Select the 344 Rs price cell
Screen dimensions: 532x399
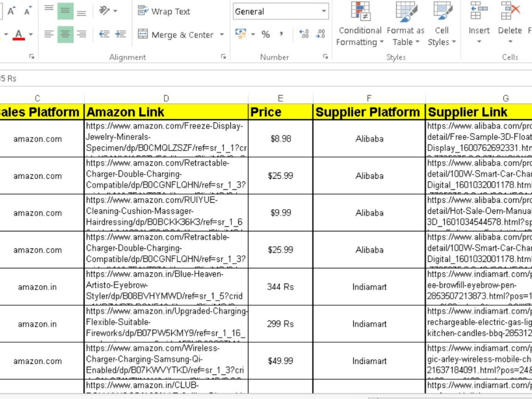[280, 287]
